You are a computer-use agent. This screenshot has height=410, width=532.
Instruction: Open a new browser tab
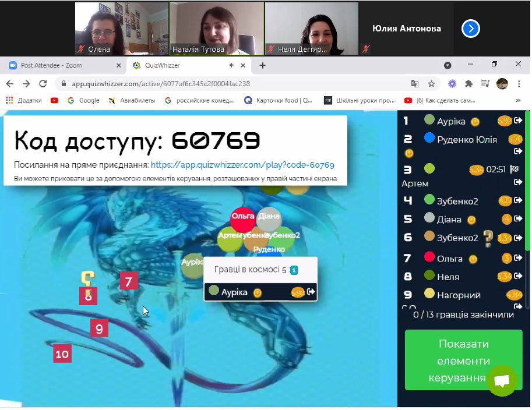pos(262,65)
